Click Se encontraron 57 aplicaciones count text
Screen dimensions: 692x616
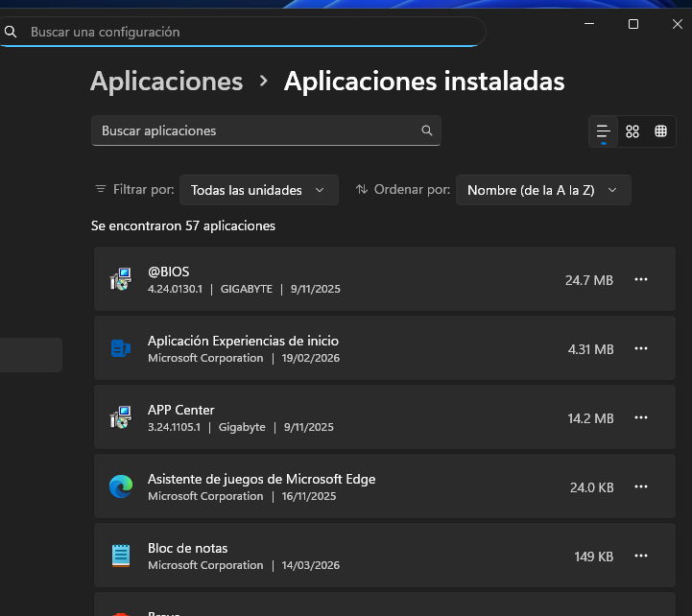click(x=183, y=225)
